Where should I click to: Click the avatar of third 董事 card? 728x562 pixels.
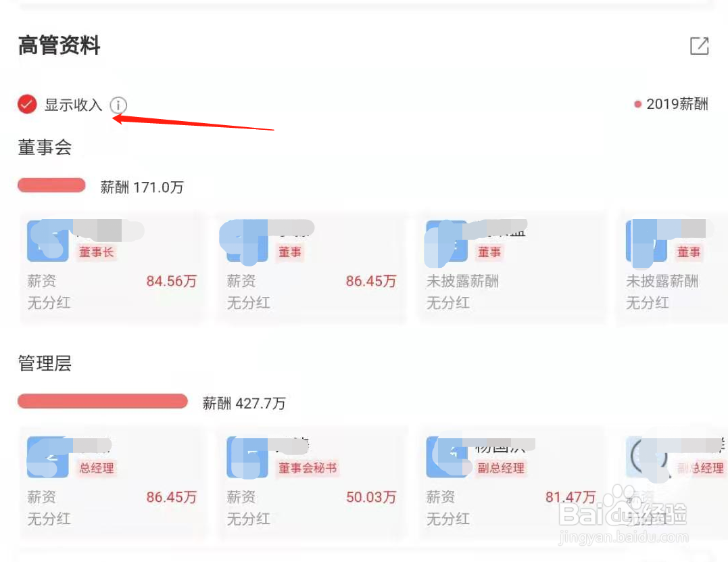447,241
